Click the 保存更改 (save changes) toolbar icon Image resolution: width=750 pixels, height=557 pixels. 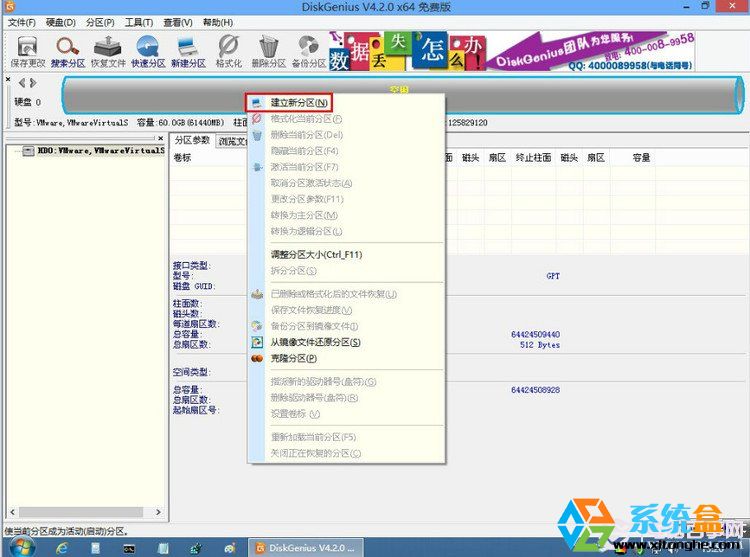28,52
